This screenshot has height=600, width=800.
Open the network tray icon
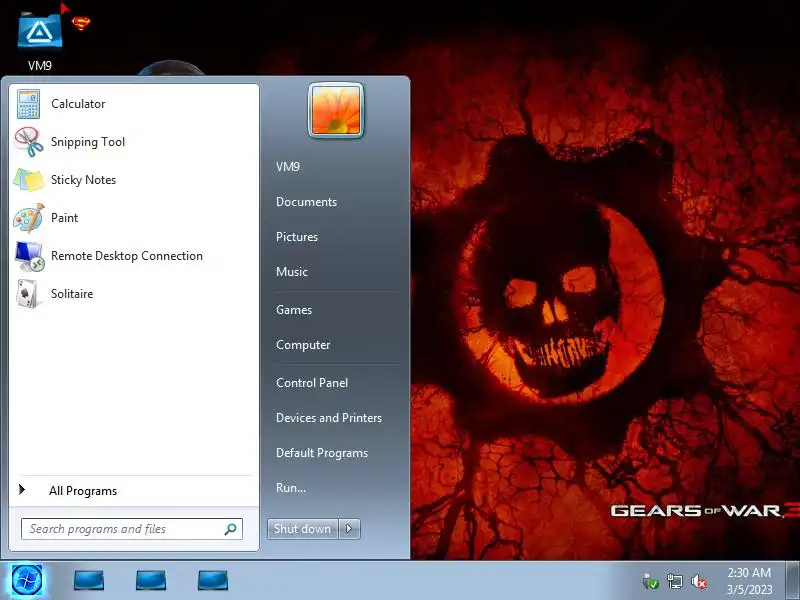(x=674, y=581)
